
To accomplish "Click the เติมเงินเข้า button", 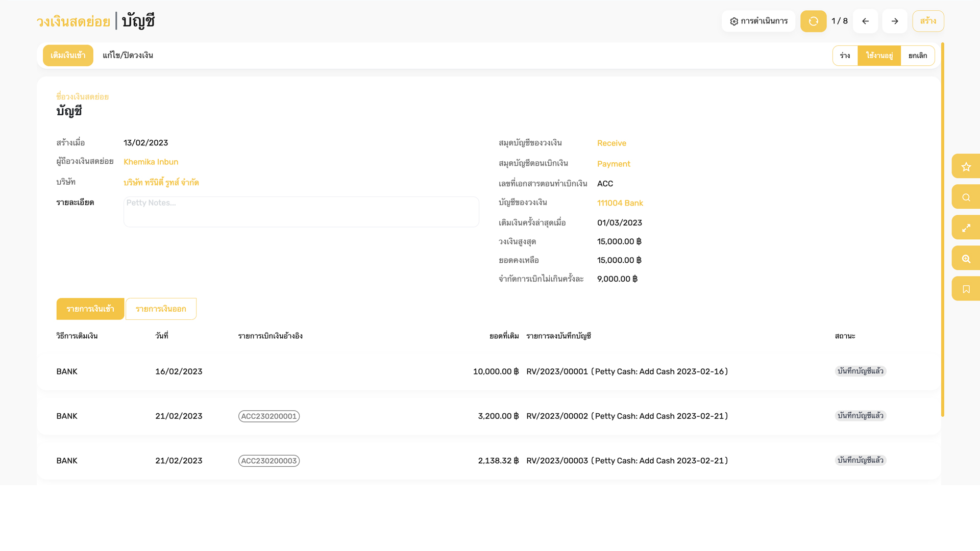I will tap(68, 55).
